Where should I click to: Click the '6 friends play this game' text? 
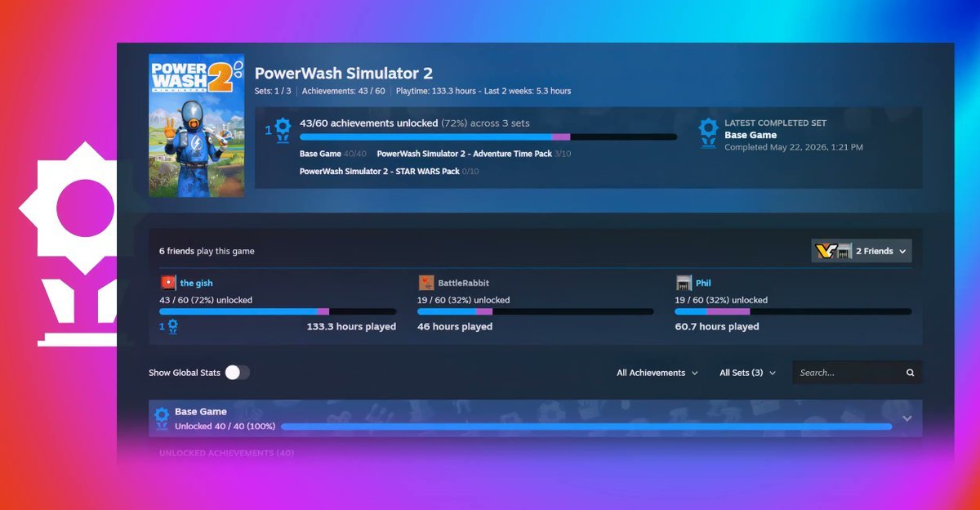tap(207, 251)
